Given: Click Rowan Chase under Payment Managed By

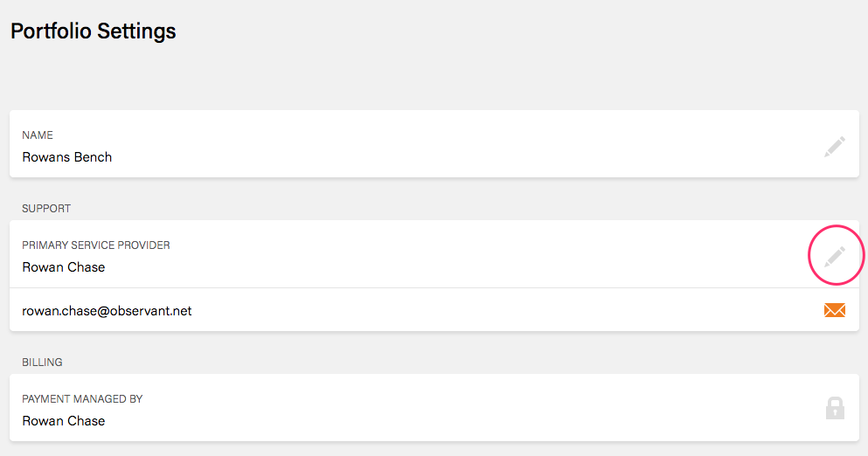Looking at the screenshot, I should coord(64,421).
